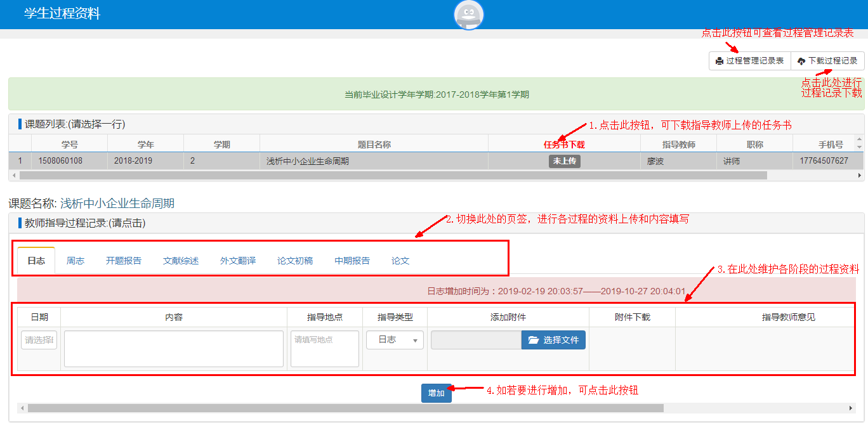Open the 中期报告 tab
The height and width of the screenshot is (423, 868).
[352, 261]
